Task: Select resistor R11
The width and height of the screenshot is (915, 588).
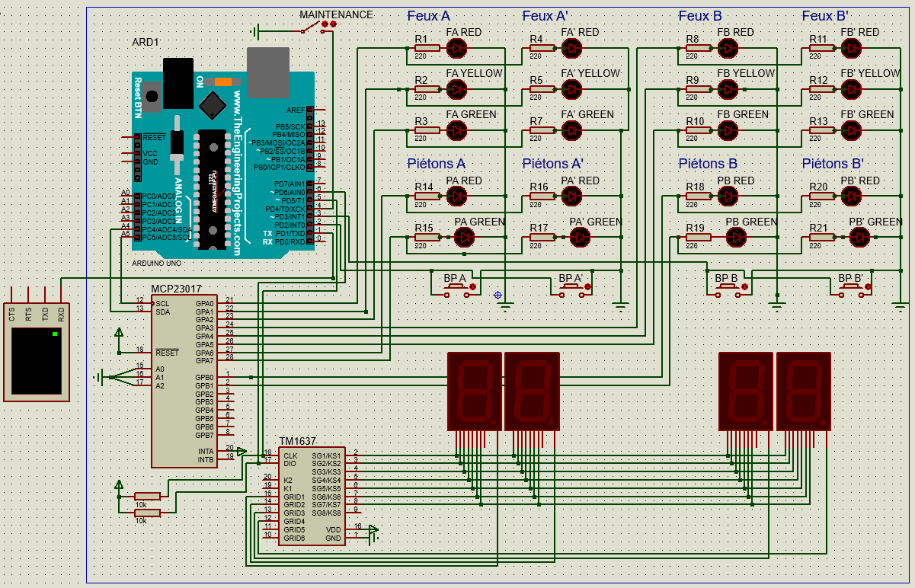Action: (x=821, y=49)
